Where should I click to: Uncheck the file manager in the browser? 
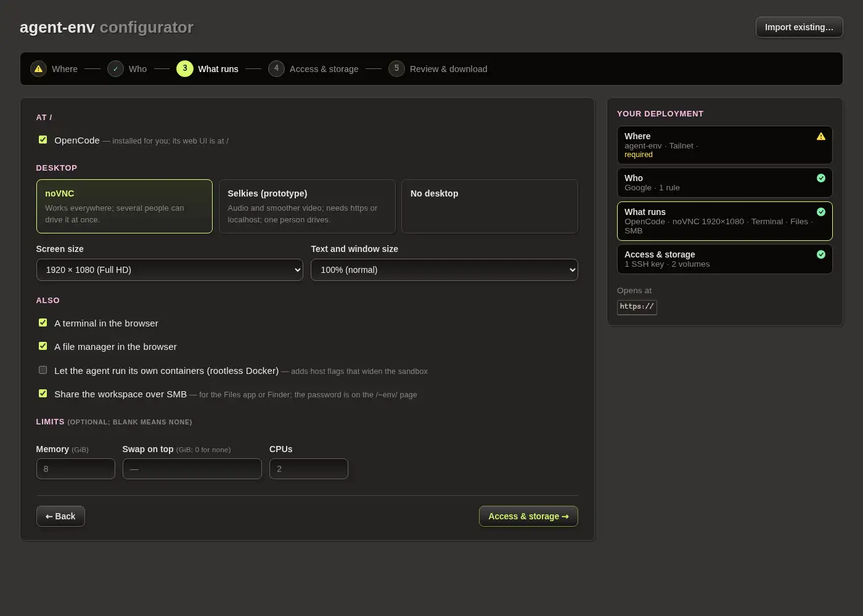click(x=43, y=346)
